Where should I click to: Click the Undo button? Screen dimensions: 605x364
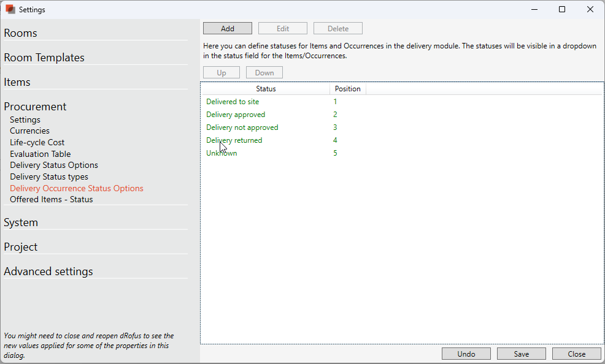(466, 354)
